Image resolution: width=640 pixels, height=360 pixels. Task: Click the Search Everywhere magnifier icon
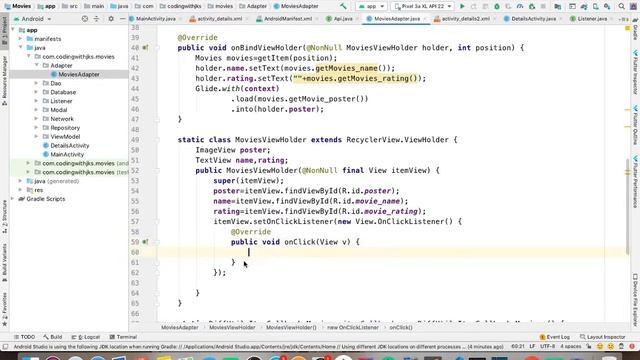tap(621, 7)
